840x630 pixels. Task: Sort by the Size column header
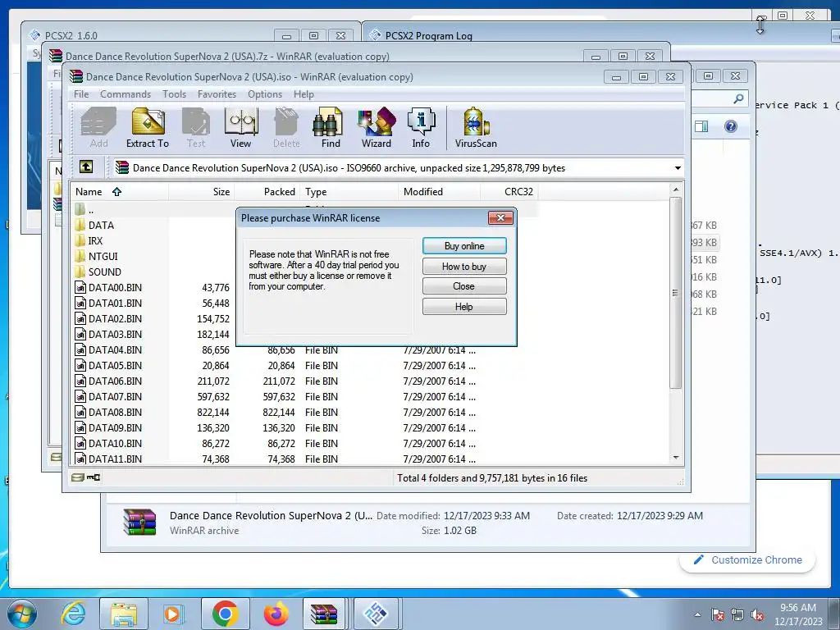tap(202, 192)
